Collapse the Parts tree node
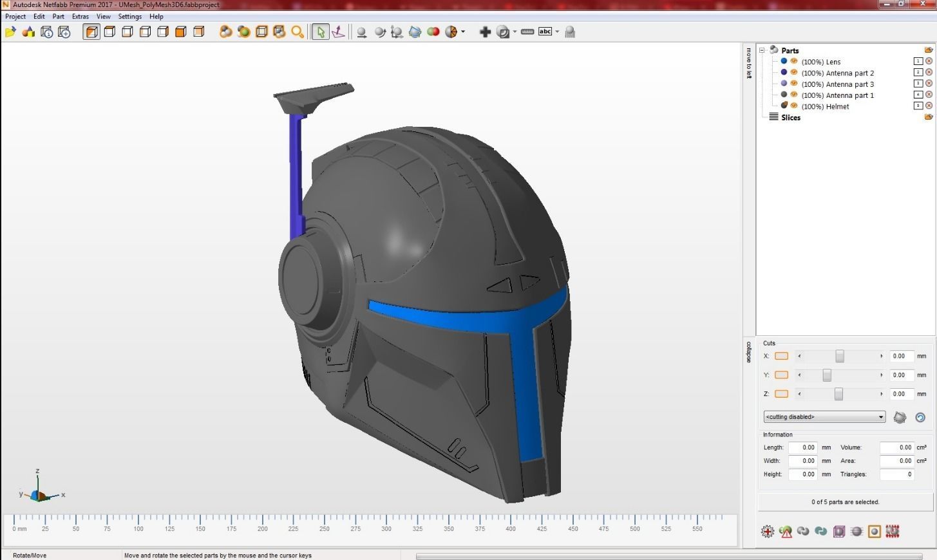 pyautogui.click(x=762, y=50)
